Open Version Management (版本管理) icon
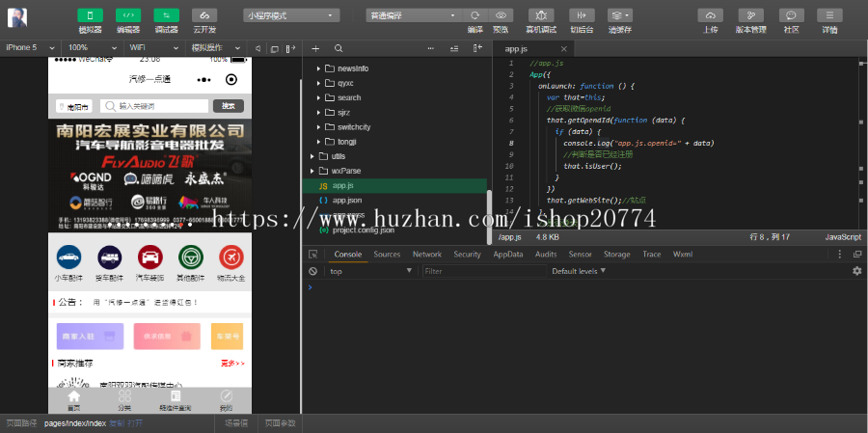Viewport: 868px width, 433px height. pyautogui.click(x=750, y=15)
